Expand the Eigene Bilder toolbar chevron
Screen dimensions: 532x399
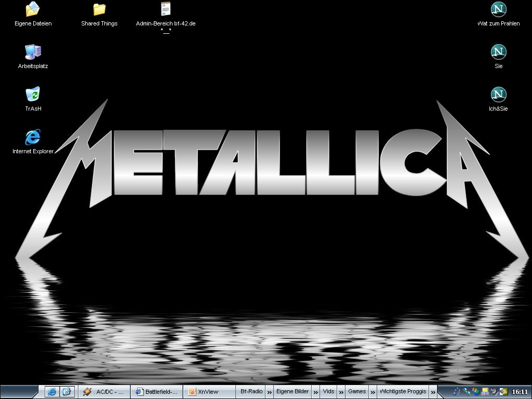[316, 392]
